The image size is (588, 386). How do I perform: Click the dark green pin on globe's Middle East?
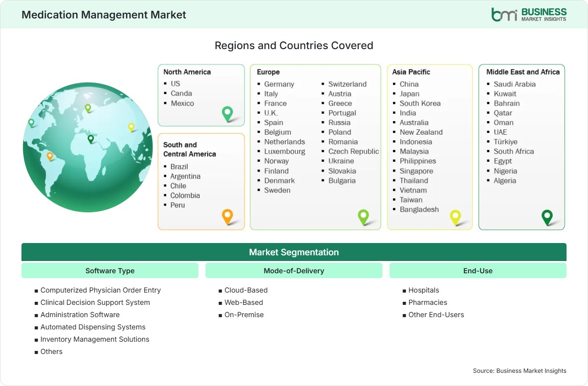coord(91,139)
